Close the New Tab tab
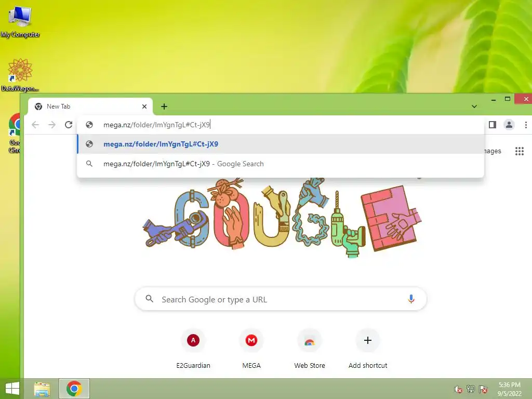 click(144, 107)
